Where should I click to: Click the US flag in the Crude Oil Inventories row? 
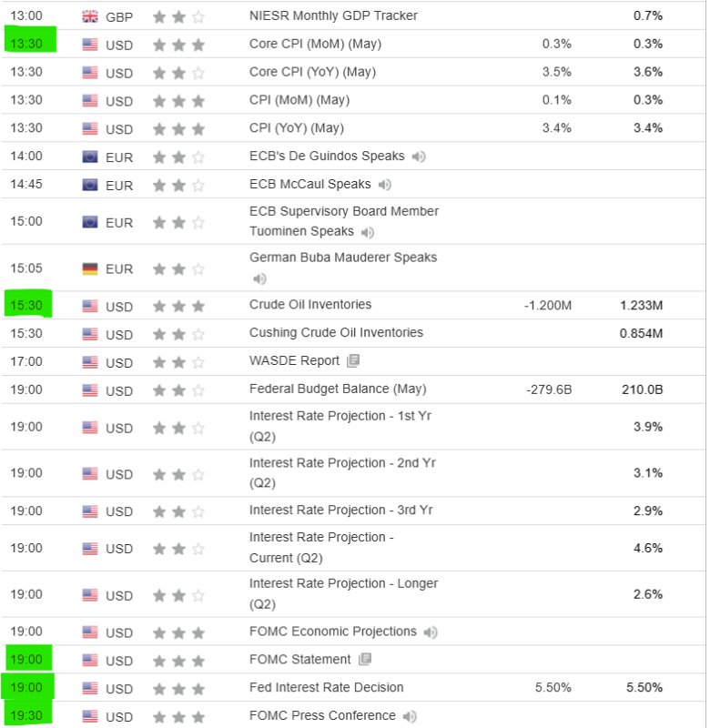pos(90,306)
